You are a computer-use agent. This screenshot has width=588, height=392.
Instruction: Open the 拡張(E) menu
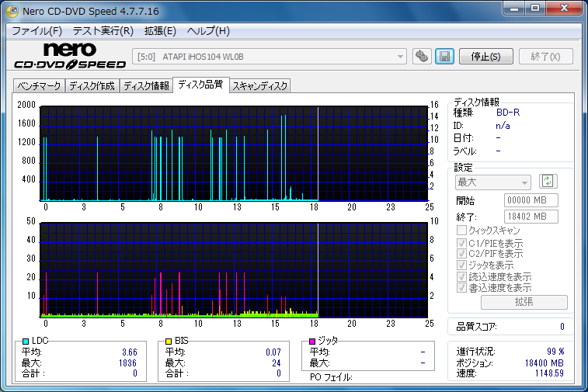160,31
